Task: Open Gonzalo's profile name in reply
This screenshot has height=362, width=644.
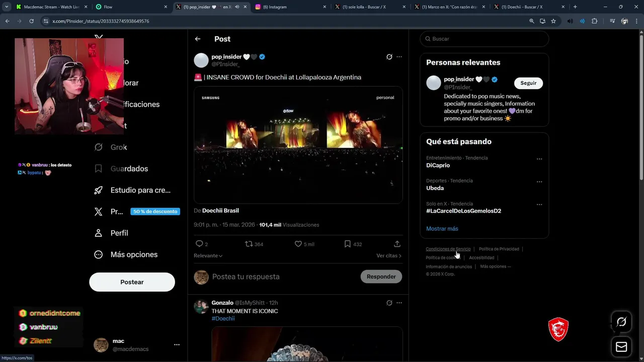Action: click(222, 303)
